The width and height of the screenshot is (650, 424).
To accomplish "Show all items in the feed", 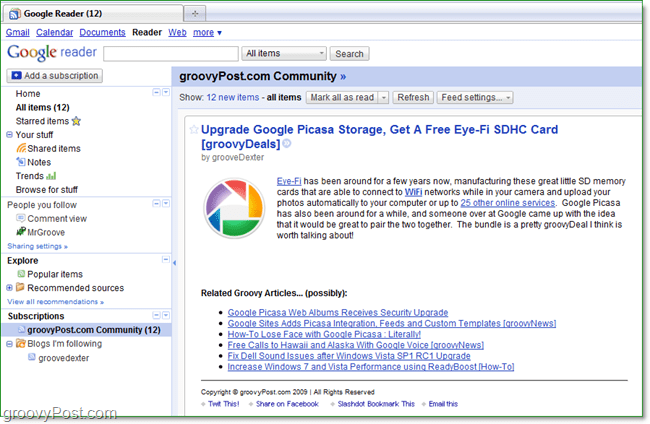I will pyautogui.click(x=284, y=97).
